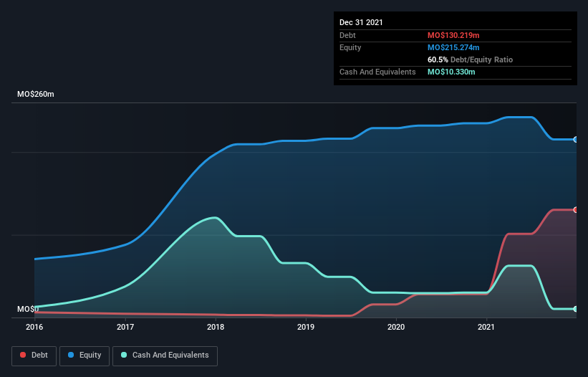Click the MO$215.274m equity value

(x=453, y=47)
